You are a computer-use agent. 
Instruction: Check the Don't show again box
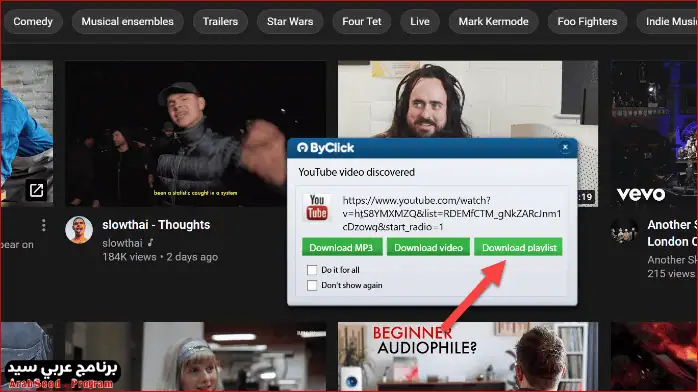(x=312, y=285)
